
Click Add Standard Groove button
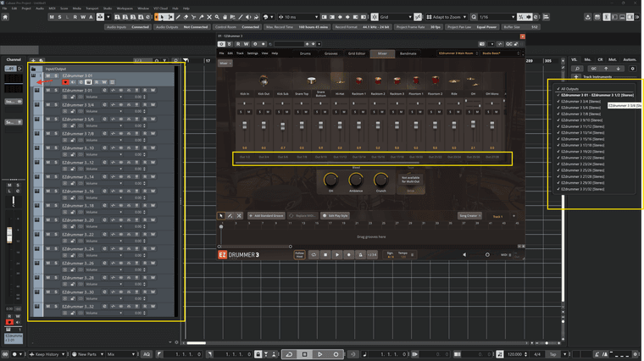coord(266,215)
